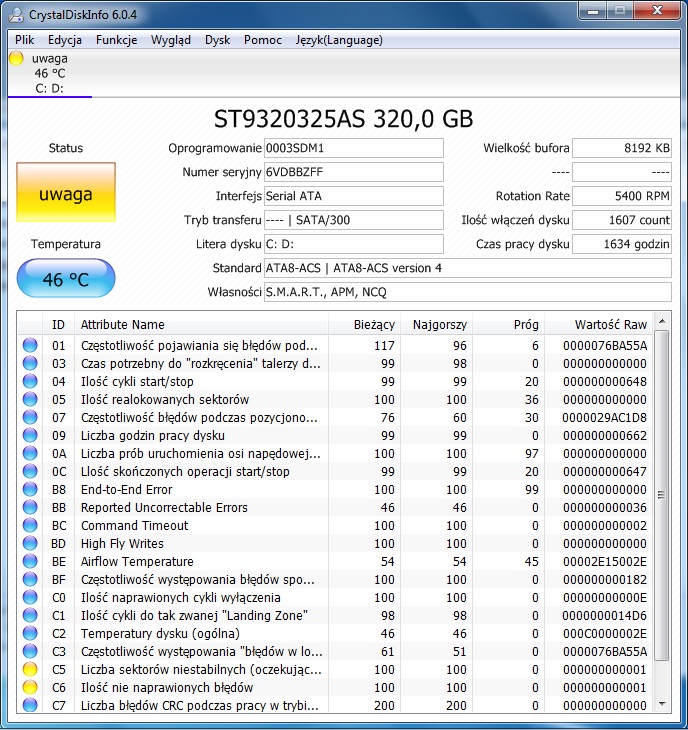The height and width of the screenshot is (730, 688).
Task: Open the Edycja menu
Action: tap(65, 40)
